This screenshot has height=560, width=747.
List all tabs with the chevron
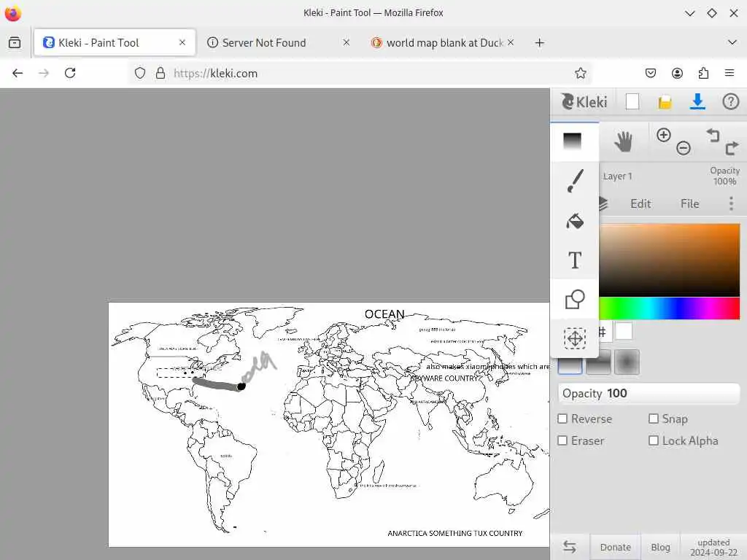pos(732,43)
